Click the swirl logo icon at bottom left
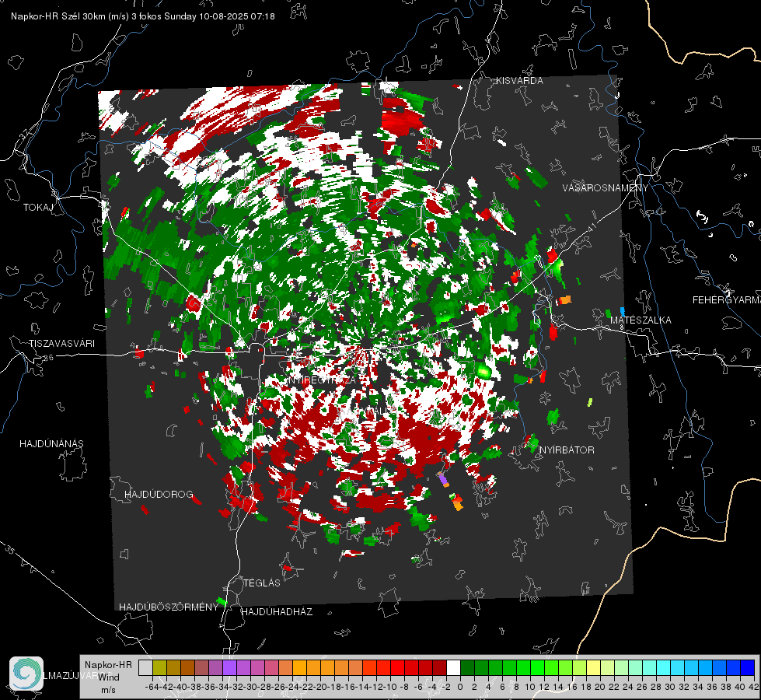Viewport: 761px width, 700px height. point(26,674)
